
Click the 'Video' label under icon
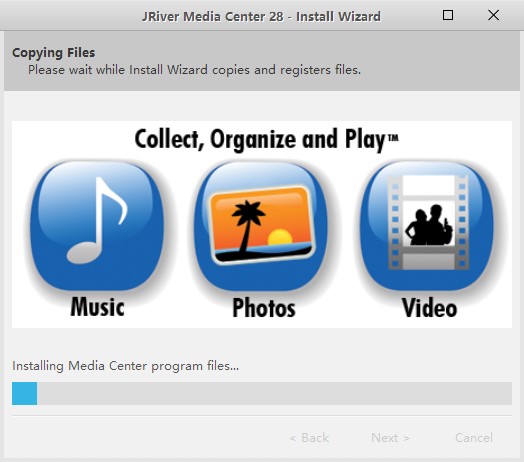(x=429, y=308)
